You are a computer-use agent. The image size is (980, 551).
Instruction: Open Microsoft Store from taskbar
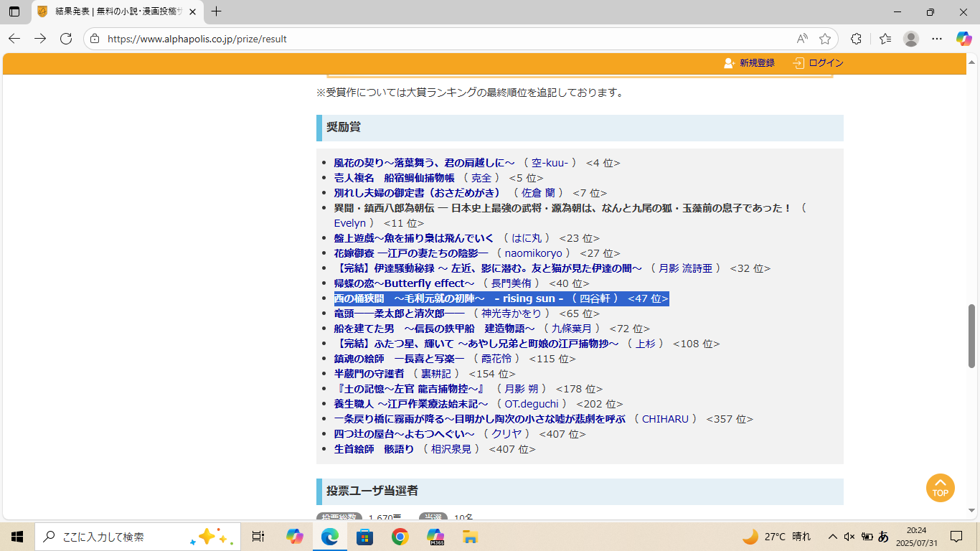click(x=365, y=537)
